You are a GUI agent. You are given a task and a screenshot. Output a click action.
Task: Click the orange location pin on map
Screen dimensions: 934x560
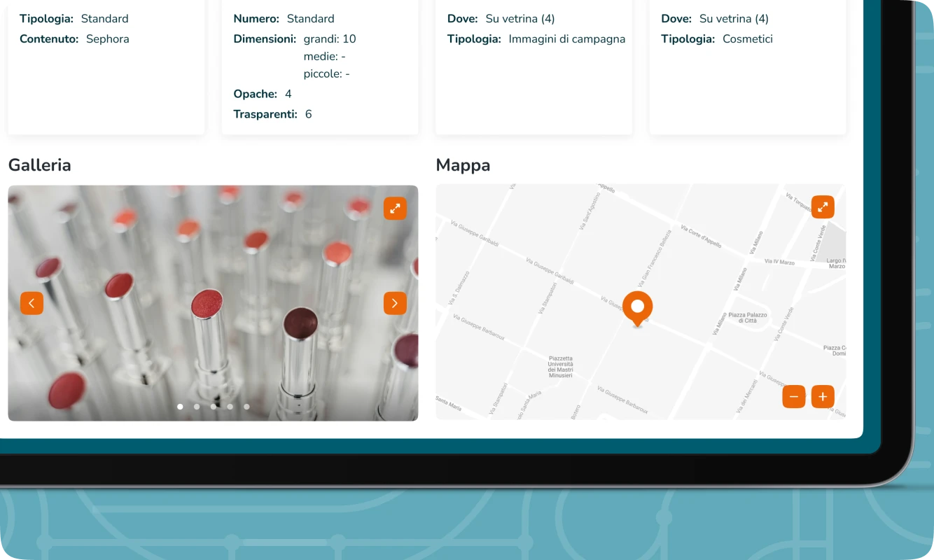pyautogui.click(x=637, y=307)
